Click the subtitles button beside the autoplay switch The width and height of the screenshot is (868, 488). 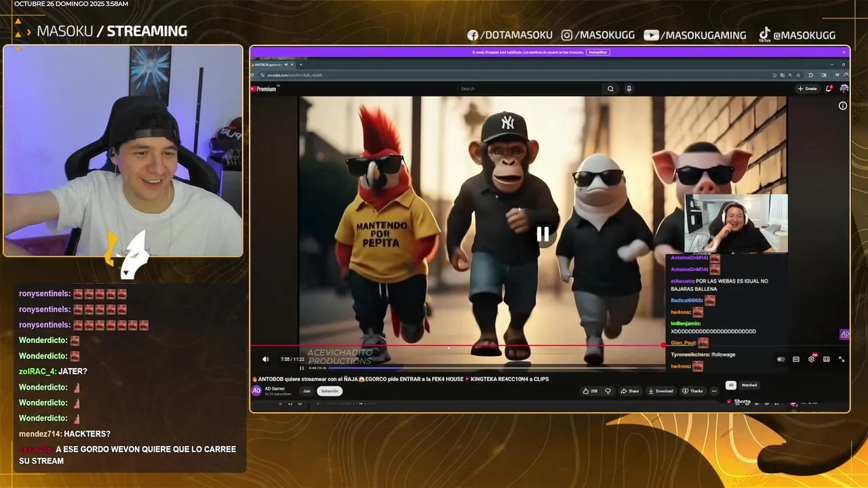pyautogui.click(x=796, y=359)
